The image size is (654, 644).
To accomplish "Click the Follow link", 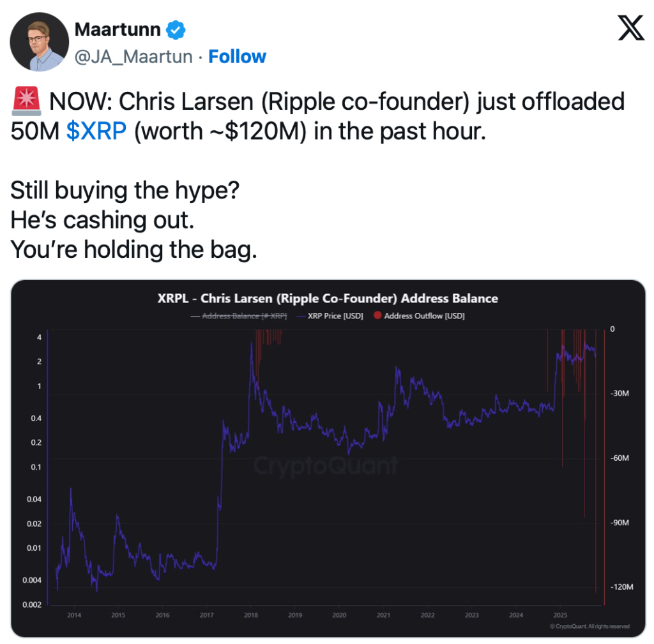I will (x=237, y=56).
